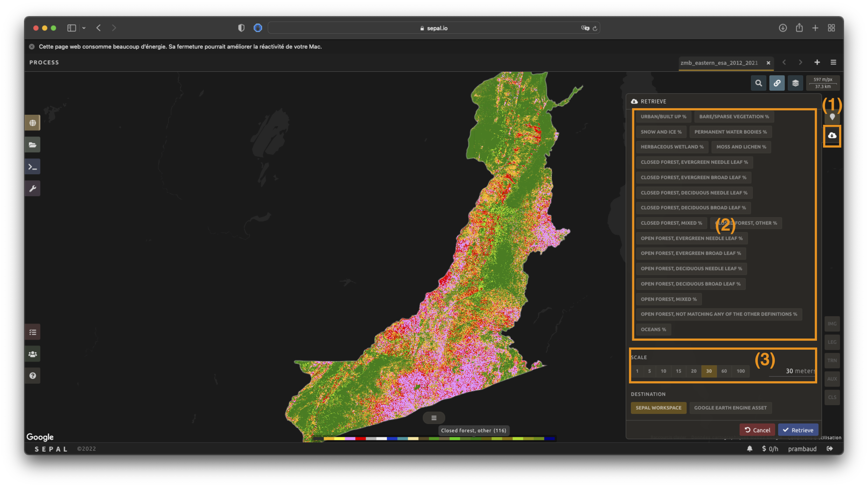Set scale to 60 meters
Viewport: 868px width, 487px height.
724,371
